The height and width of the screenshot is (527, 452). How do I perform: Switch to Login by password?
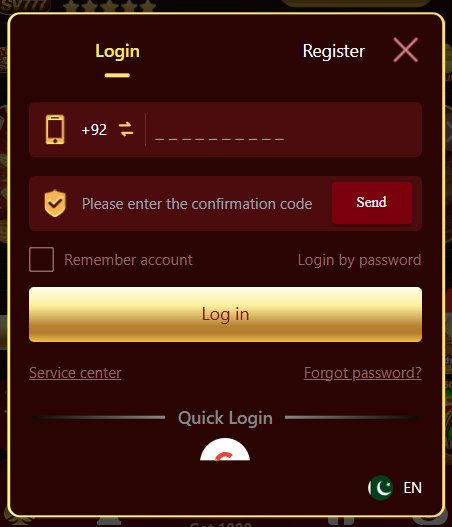[x=360, y=260]
